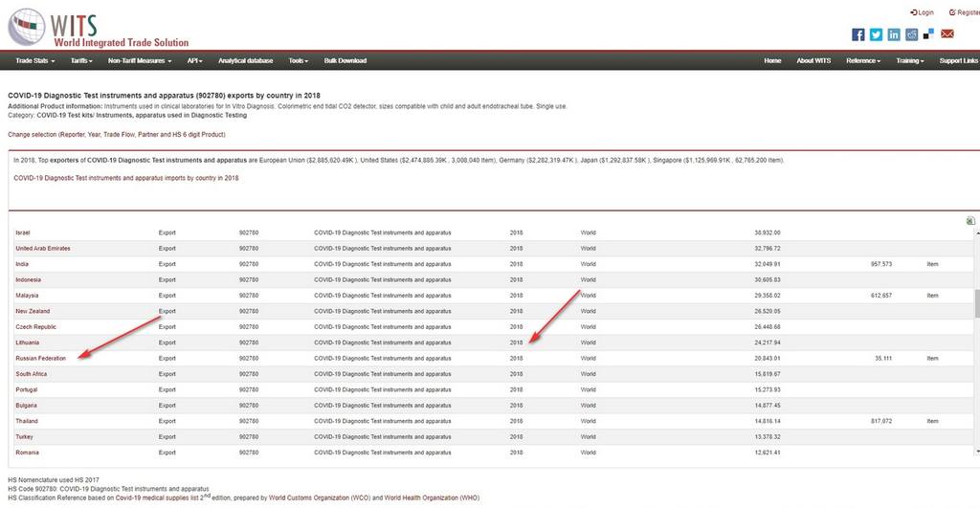Select Turkey value 13,378.32
980x508 pixels.
[x=767, y=437]
